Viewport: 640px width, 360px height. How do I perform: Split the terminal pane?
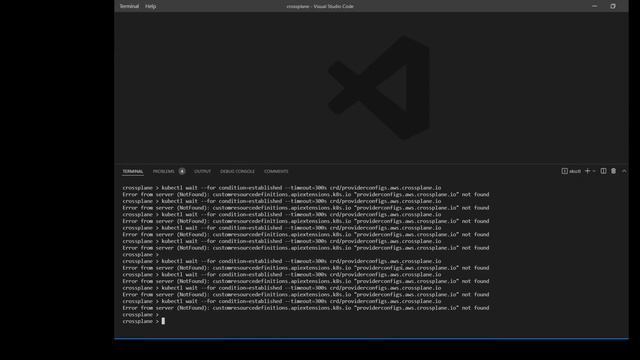[603, 171]
